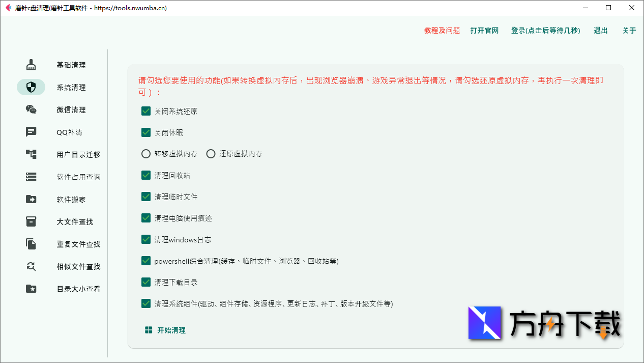Open 教程及问题 in the top bar

[x=441, y=31]
